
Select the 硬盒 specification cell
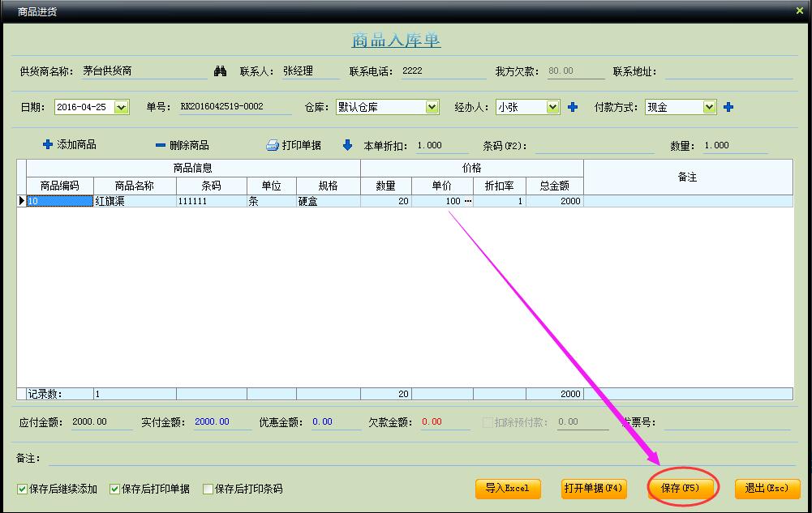[x=329, y=201]
